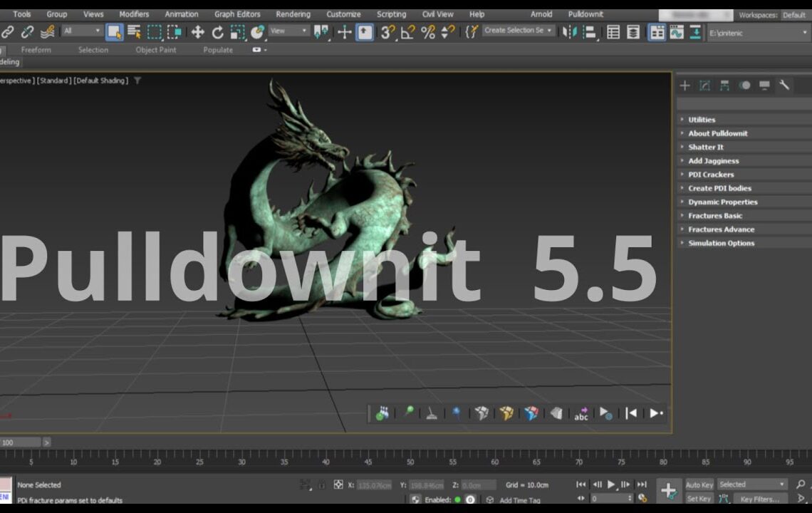Open the Pulldownit menu

coord(585,14)
